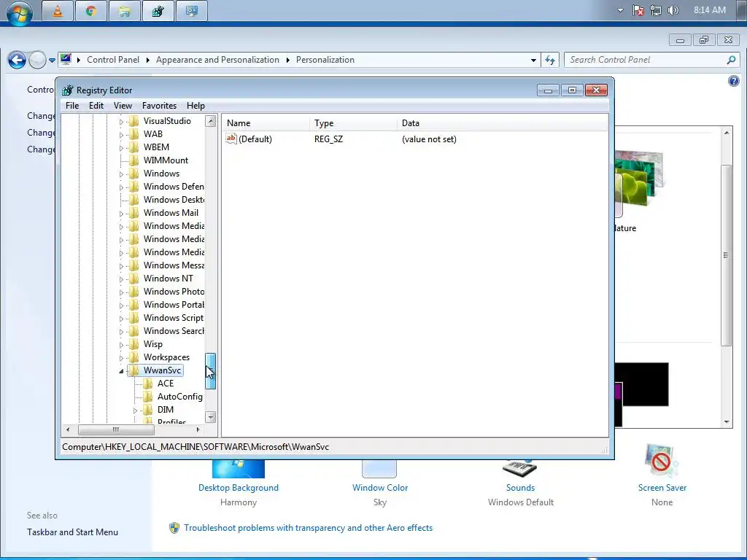Switch to Registry Editor taskbar button
Viewport: 747px width, 560px height.
(158, 11)
